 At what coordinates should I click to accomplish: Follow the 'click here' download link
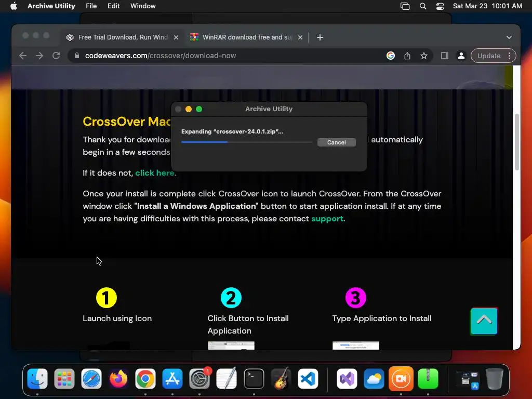tap(155, 172)
